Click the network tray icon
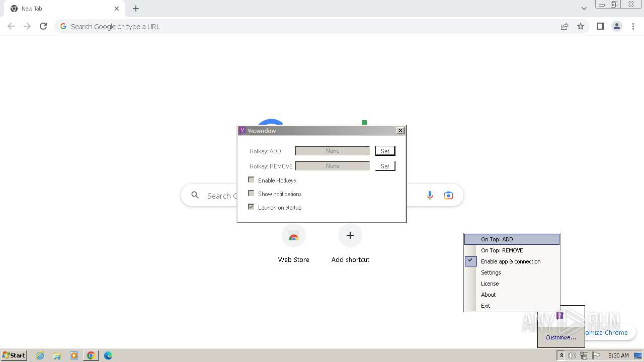Viewport: 644px width, 362px height. (x=584, y=355)
